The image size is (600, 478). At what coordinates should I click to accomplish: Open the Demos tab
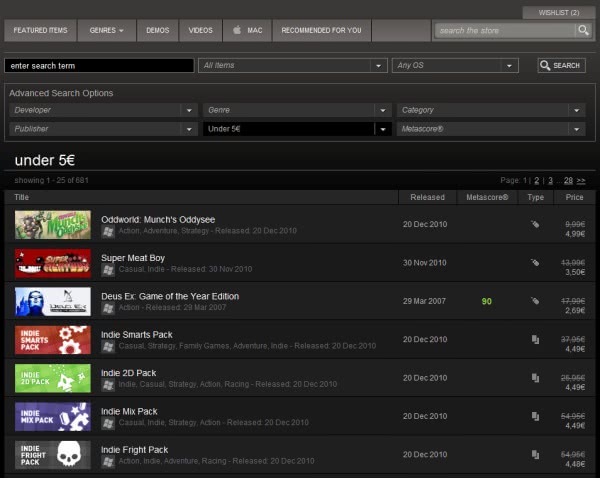tap(158, 30)
